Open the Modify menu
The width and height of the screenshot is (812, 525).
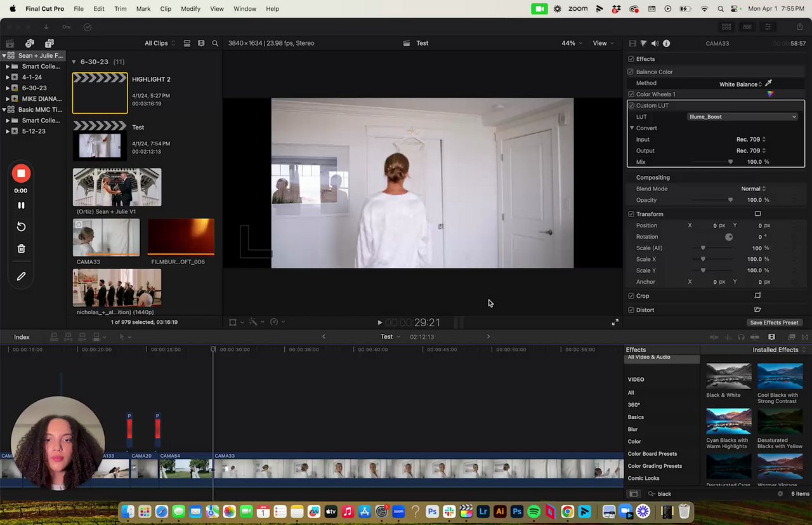coord(190,9)
